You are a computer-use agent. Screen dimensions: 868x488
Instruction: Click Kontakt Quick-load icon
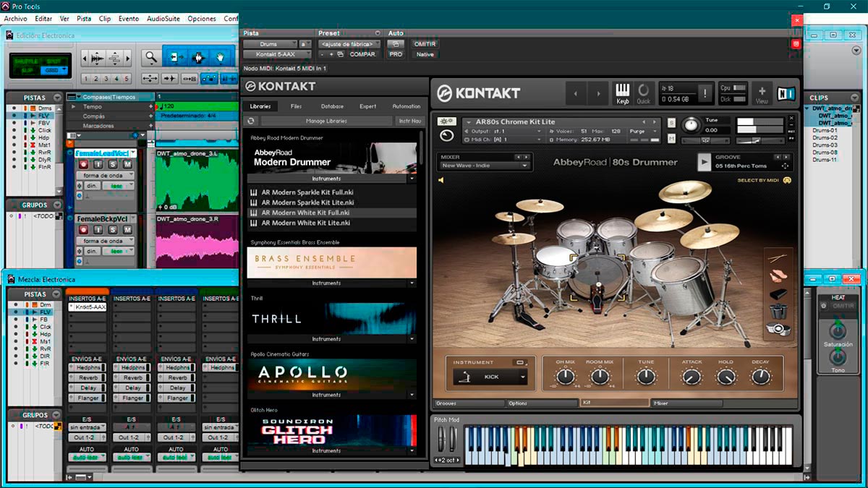point(643,92)
